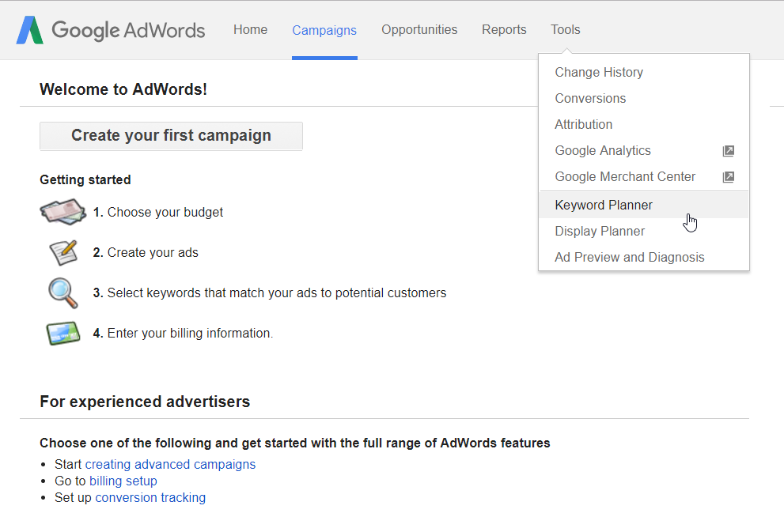This screenshot has height=532, width=784.
Task: Click step 1 Choose your budget text
Action: click(x=158, y=213)
